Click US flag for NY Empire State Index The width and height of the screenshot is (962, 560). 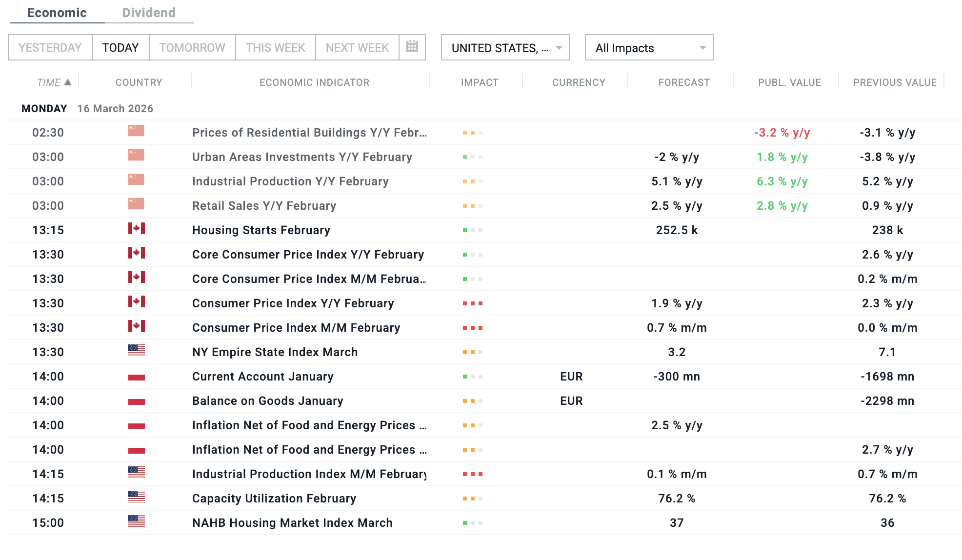[136, 350]
